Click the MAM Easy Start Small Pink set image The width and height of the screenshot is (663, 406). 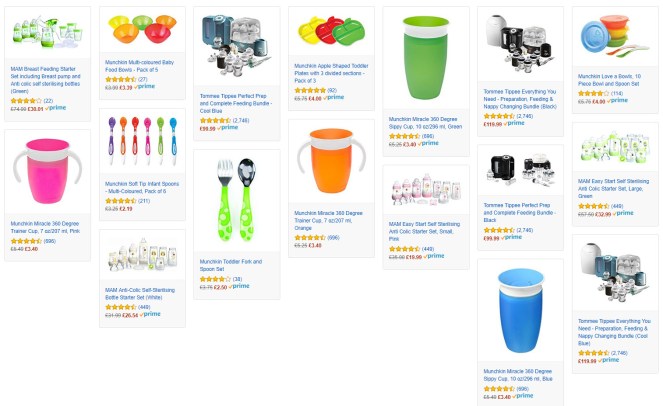point(426,189)
